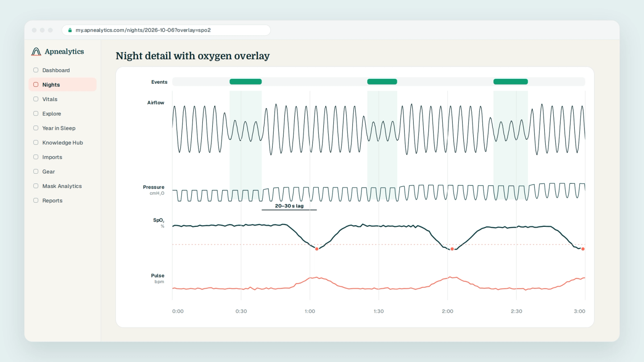Select the third green event bar
644x362 pixels.
[510, 82]
